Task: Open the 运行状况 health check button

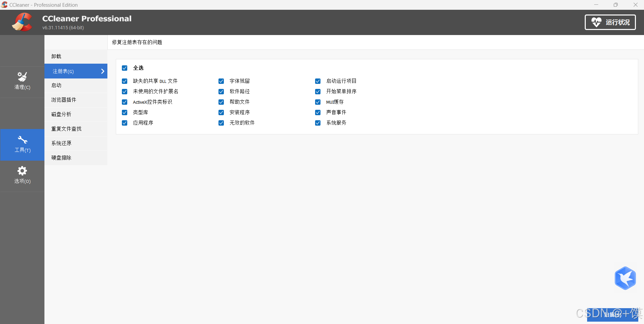Action: [x=610, y=22]
